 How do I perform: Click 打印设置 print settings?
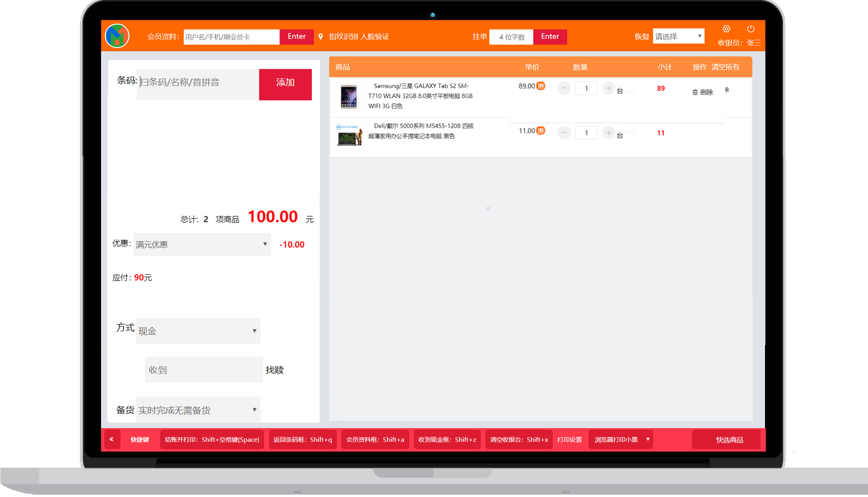[570, 439]
